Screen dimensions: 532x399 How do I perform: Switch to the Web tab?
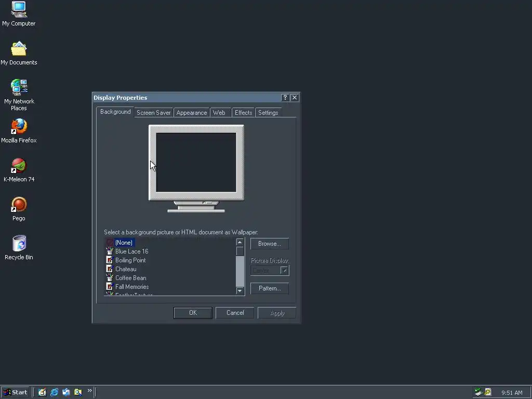219,113
